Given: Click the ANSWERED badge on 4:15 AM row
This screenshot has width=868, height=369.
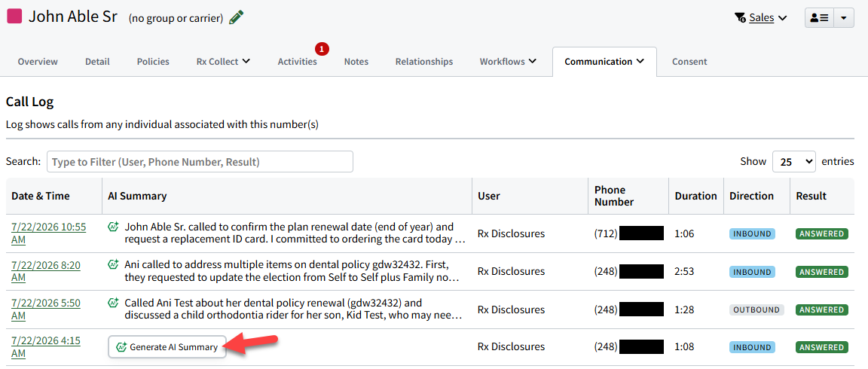Looking at the screenshot, I should coord(822,347).
